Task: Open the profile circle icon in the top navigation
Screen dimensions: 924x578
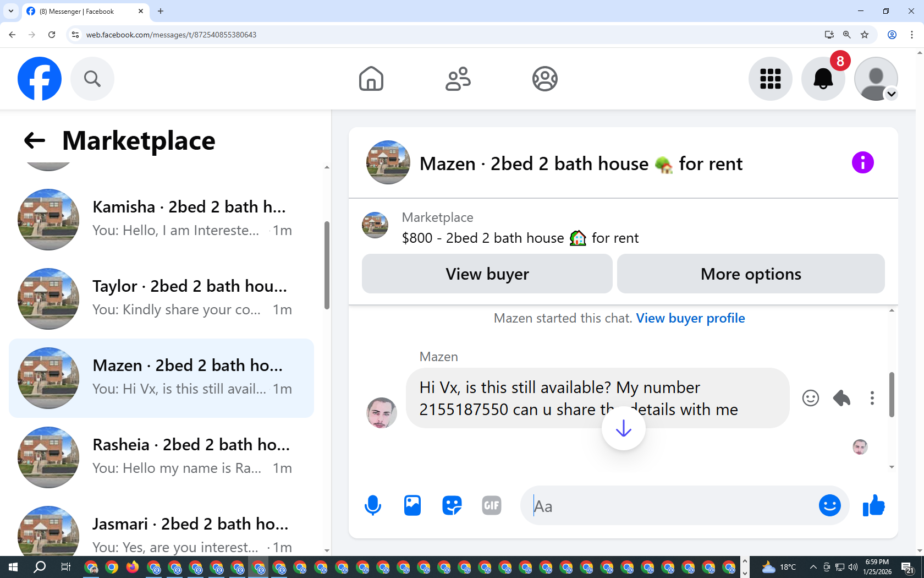Action: point(545,79)
